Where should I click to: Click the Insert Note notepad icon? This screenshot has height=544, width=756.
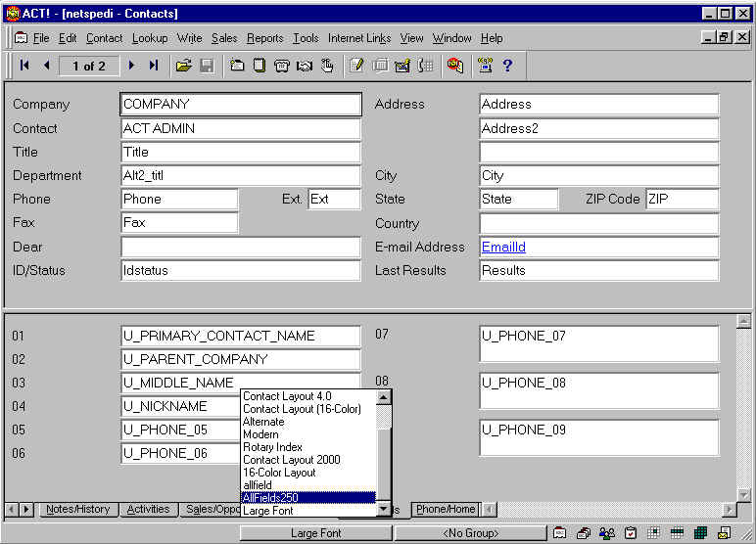260,65
